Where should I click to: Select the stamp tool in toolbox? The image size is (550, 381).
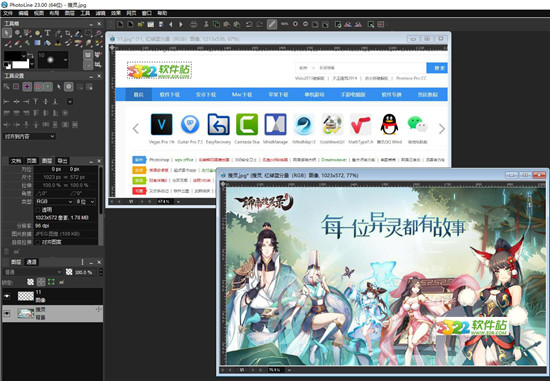[58, 43]
